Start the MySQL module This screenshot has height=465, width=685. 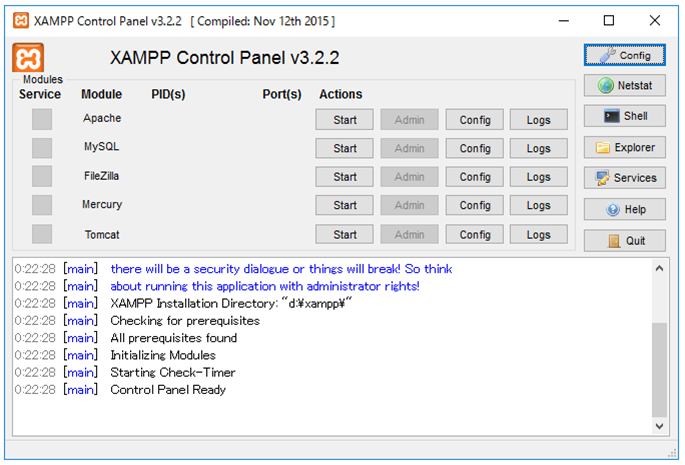click(345, 148)
